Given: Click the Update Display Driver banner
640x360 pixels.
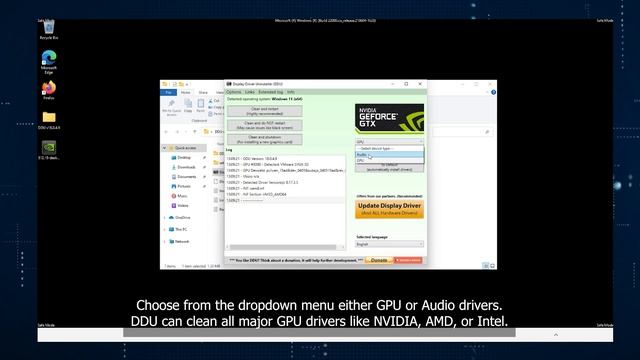Looking at the screenshot, I should pyautogui.click(x=389, y=209).
